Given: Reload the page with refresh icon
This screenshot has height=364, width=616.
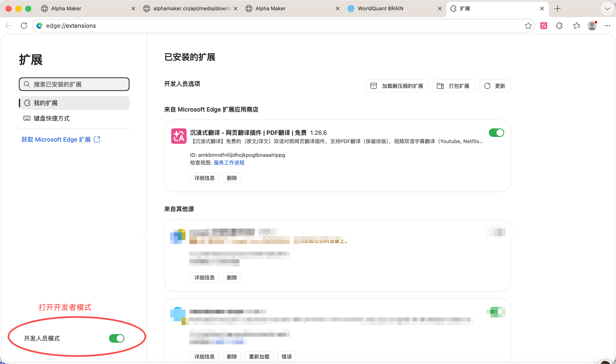Looking at the screenshot, I should pos(24,25).
